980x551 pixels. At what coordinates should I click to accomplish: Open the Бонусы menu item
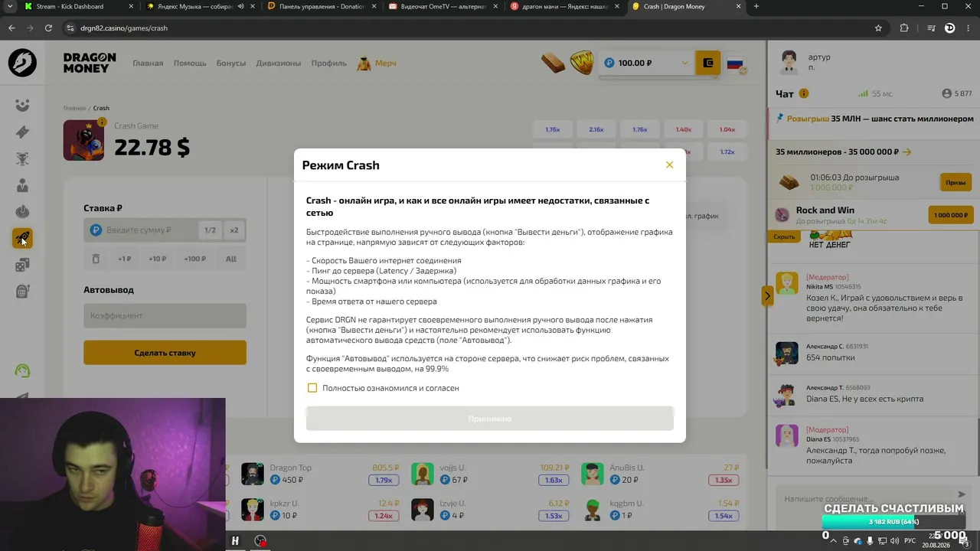pyautogui.click(x=231, y=63)
